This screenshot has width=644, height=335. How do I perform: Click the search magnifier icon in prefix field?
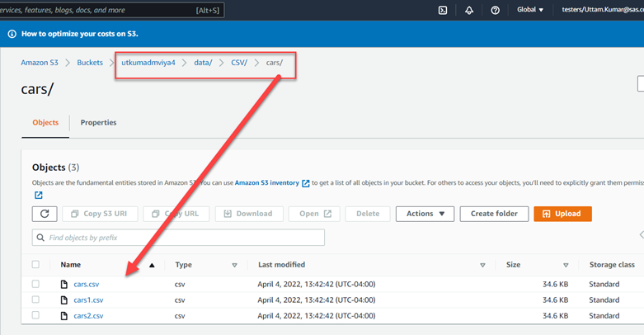coord(40,238)
